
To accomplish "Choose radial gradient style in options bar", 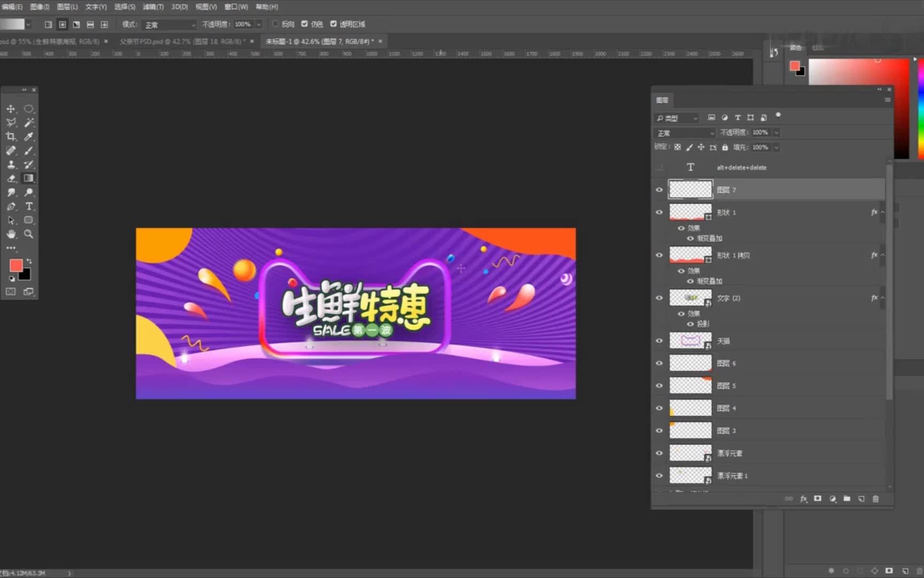I will coord(63,24).
